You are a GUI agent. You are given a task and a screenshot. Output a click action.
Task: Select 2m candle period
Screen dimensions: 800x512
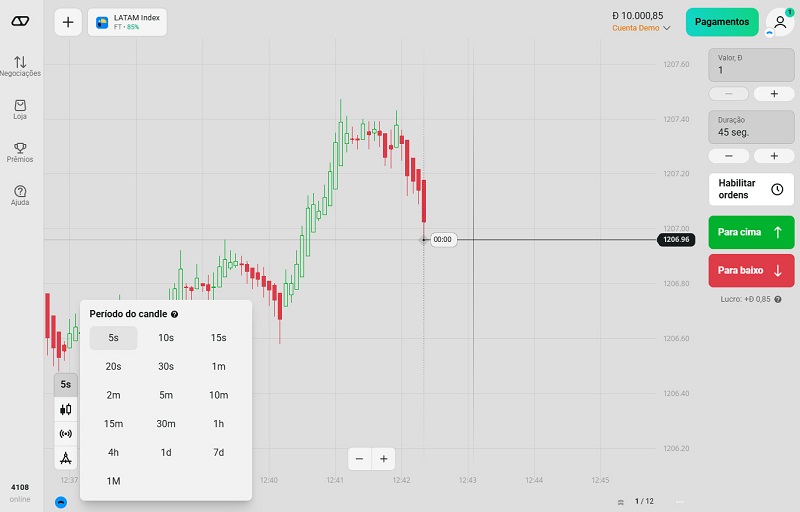tap(113, 395)
